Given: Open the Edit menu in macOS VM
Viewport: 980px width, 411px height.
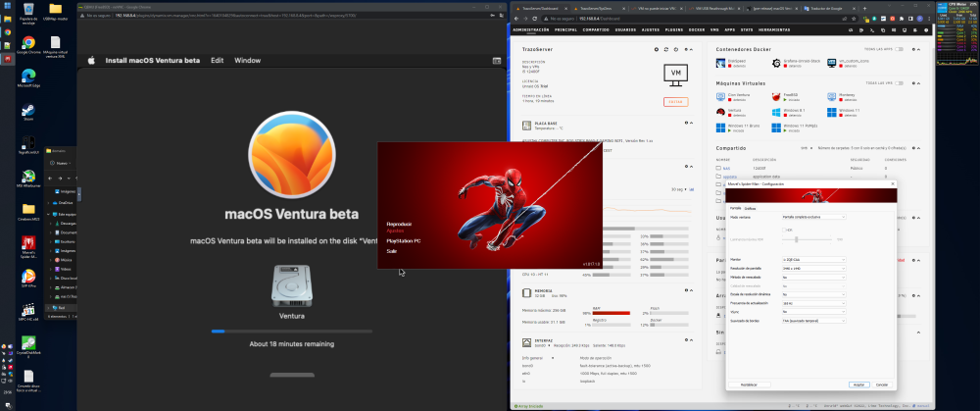Looking at the screenshot, I should pyautogui.click(x=217, y=61).
